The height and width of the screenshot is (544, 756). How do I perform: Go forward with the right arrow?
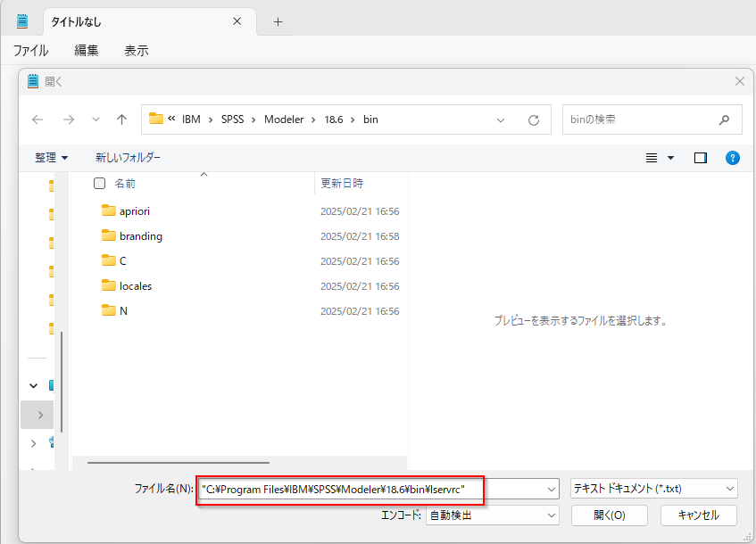69,120
